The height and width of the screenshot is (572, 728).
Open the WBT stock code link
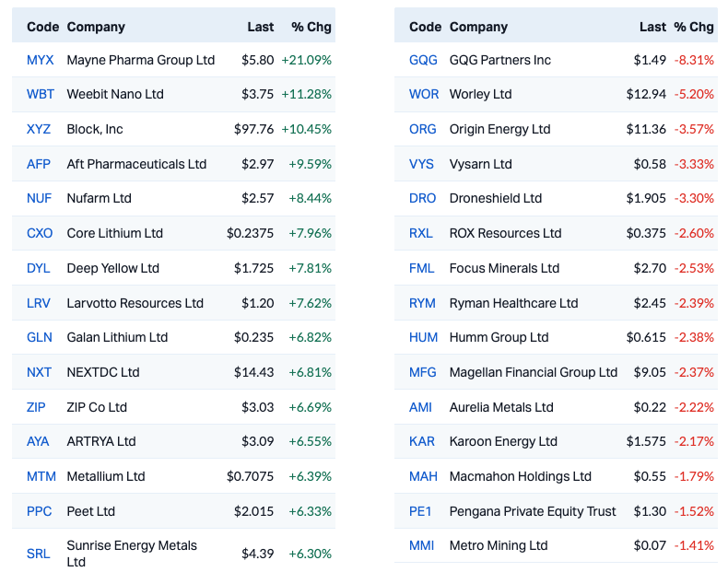point(41,94)
